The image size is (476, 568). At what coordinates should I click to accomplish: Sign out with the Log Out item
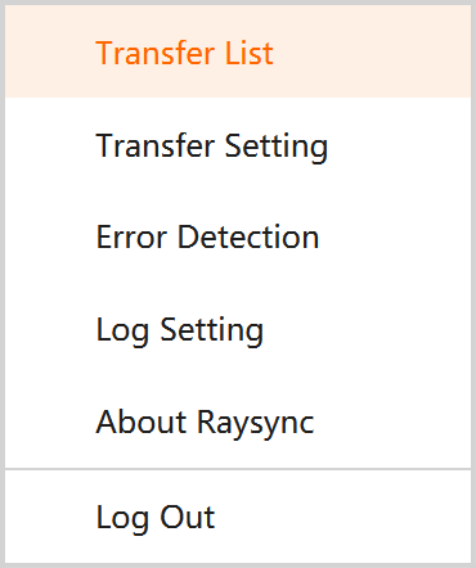point(238,517)
